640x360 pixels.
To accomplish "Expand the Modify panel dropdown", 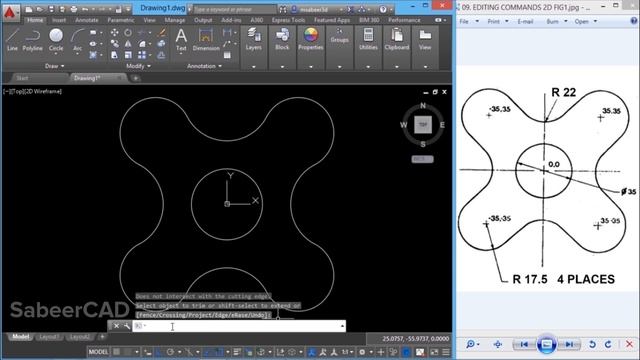I will click(x=138, y=66).
